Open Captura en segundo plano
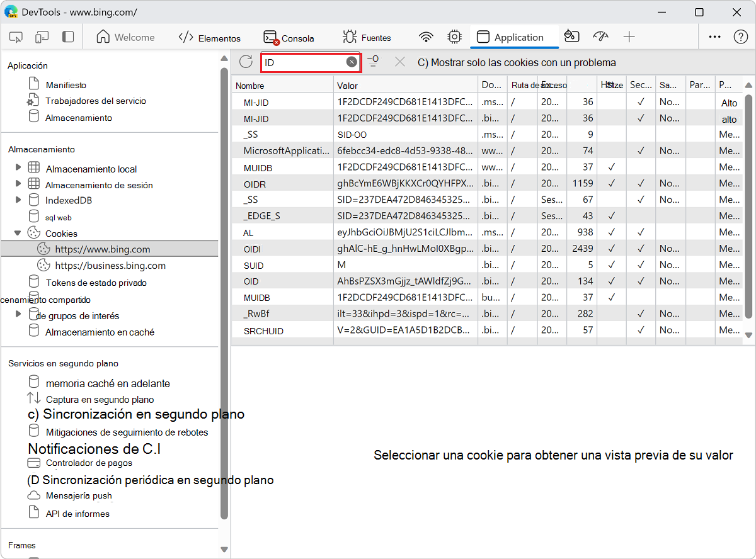This screenshot has width=756, height=559. [100, 400]
